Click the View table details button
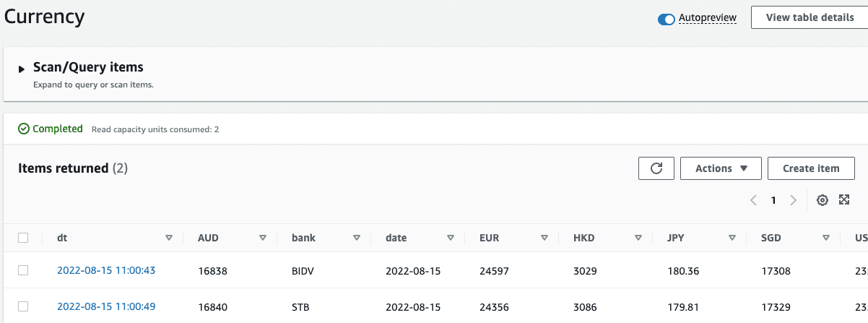Screen dimensions: 868x323 coord(810,17)
